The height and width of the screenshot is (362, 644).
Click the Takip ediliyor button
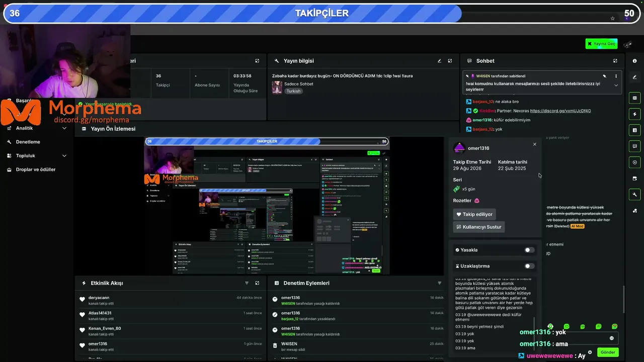point(474,214)
